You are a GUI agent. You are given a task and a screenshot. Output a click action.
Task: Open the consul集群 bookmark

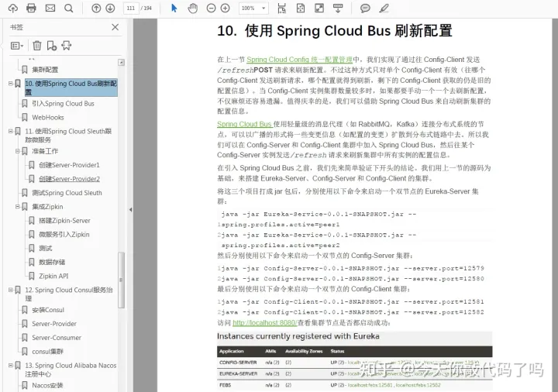pyautogui.click(x=48, y=352)
